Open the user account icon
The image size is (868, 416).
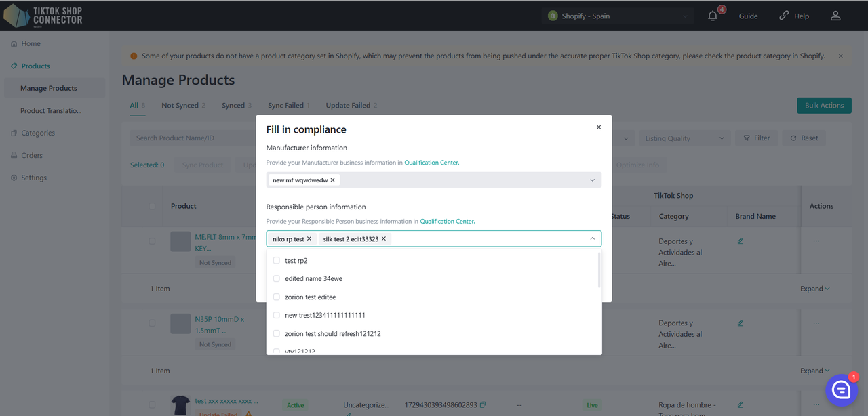835,16
